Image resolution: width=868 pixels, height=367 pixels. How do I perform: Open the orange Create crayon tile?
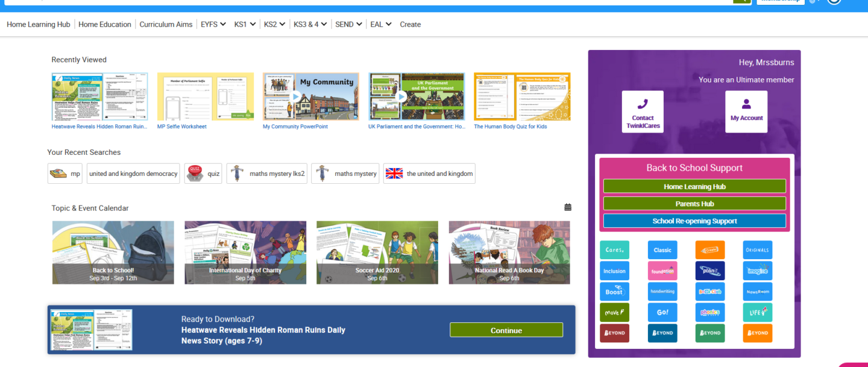click(710, 250)
